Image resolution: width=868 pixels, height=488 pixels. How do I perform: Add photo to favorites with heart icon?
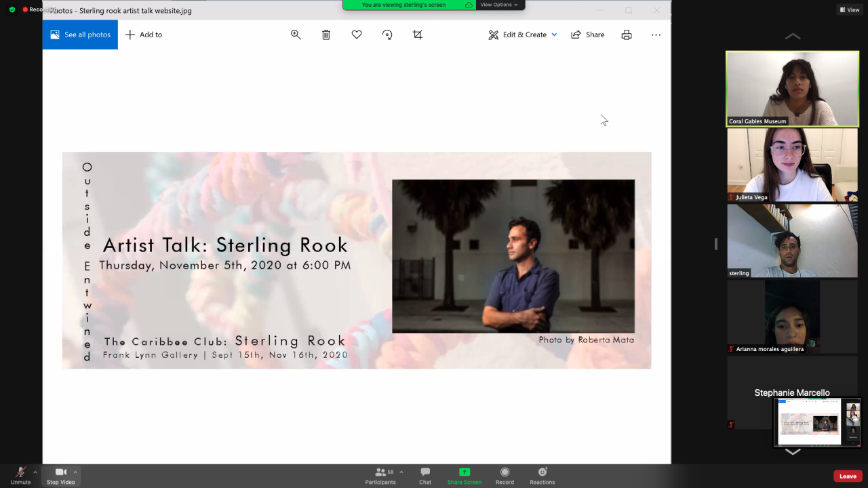357,35
